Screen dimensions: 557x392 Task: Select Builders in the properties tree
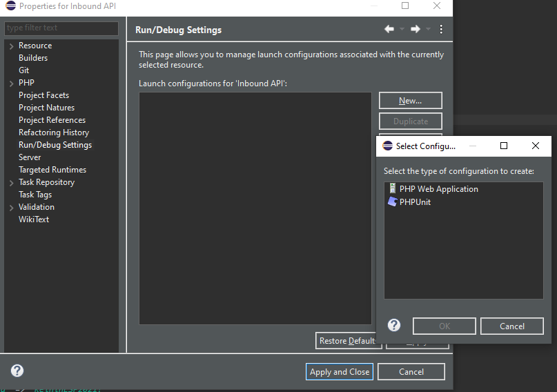[x=33, y=58]
